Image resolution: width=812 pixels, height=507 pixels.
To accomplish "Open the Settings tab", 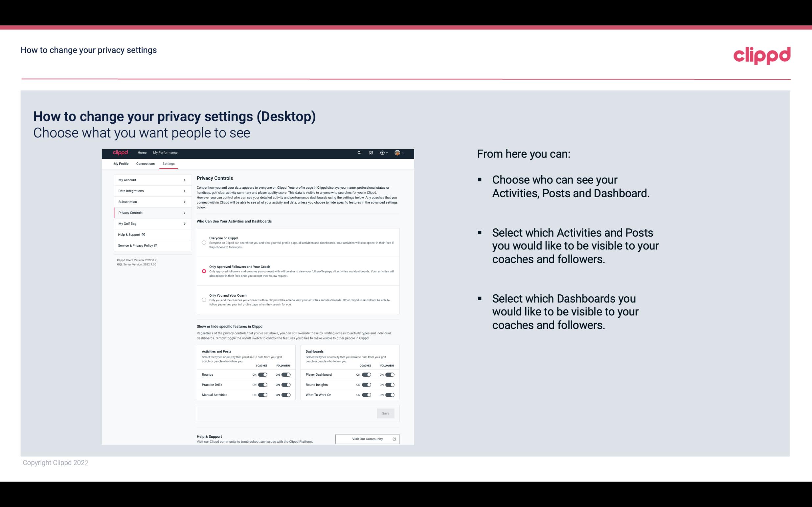I will coord(169,163).
